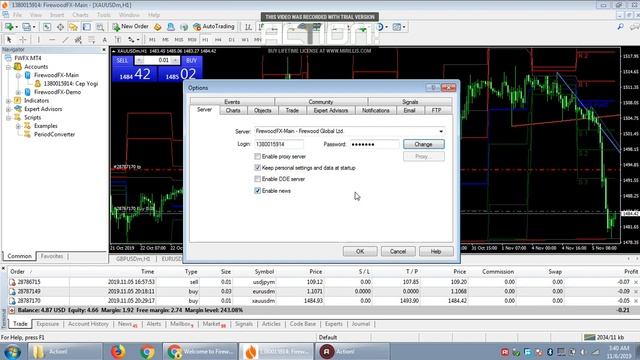The image size is (640, 360).
Task: Click the Login input field
Action: click(279, 144)
